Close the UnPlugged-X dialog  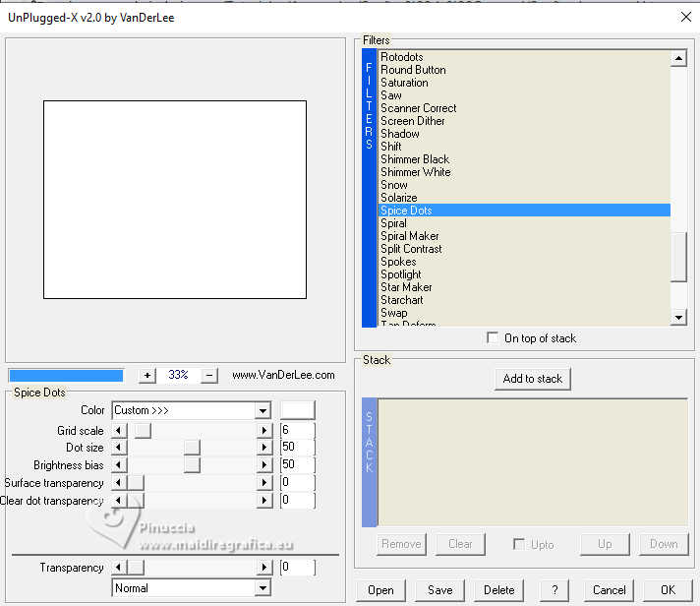click(686, 17)
